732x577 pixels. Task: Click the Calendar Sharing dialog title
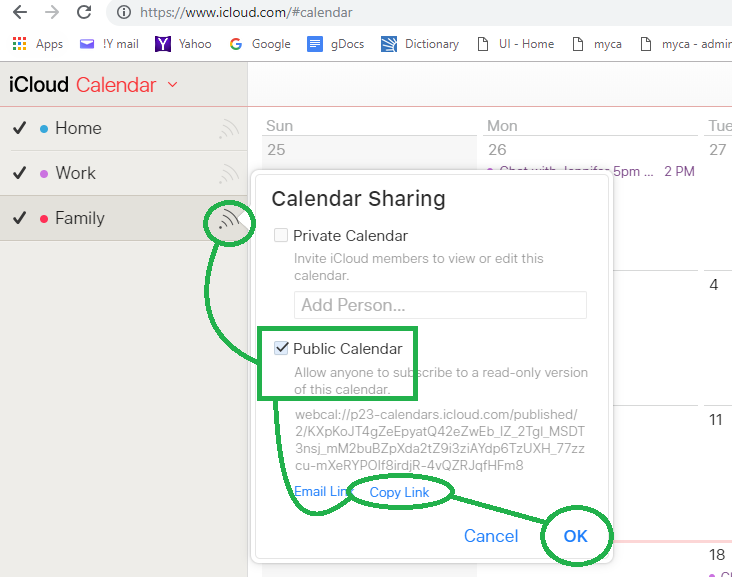click(359, 198)
